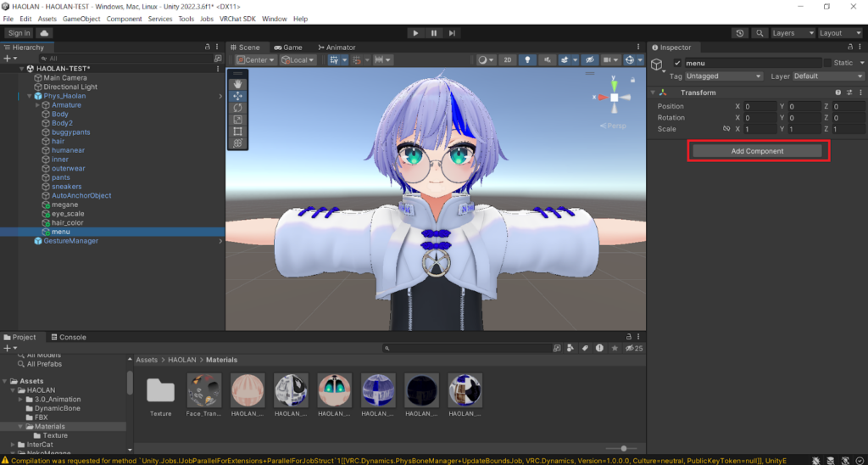Click the green Y axis gizmo cone

(x=614, y=85)
